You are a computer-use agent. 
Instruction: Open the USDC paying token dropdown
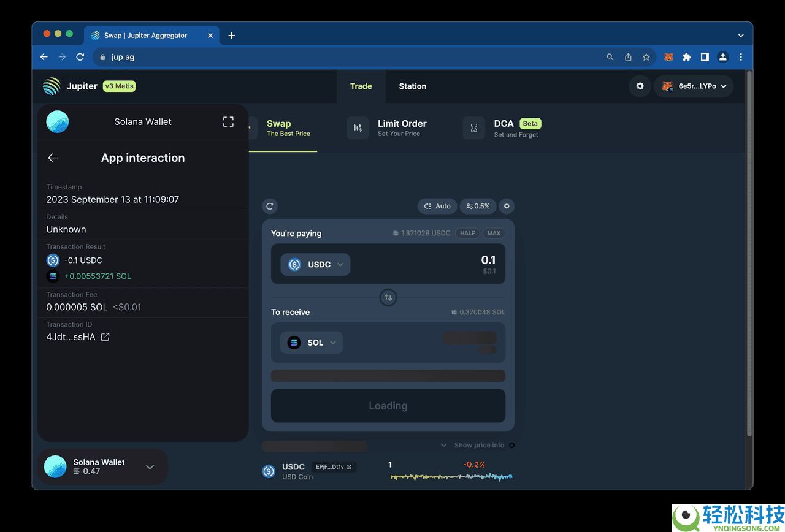click(315, 265)
